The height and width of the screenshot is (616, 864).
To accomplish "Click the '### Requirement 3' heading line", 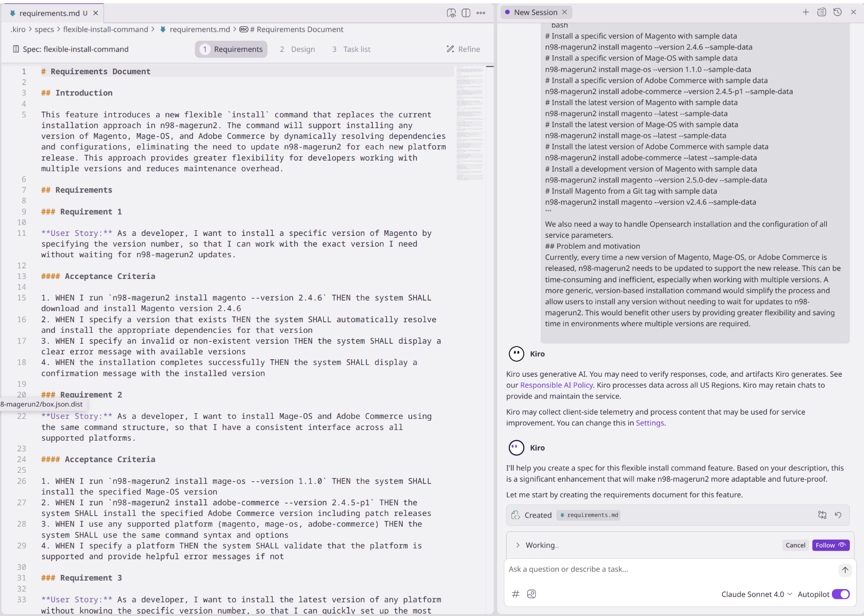I will (x=82, y=578).
